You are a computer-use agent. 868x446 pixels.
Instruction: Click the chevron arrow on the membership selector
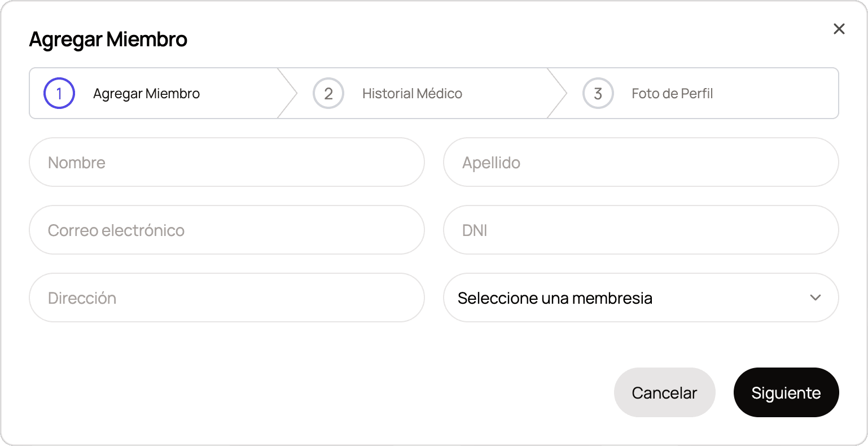814,298
